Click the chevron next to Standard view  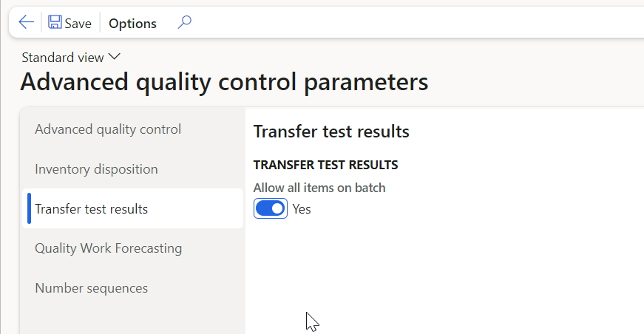(x=115, y=57)
